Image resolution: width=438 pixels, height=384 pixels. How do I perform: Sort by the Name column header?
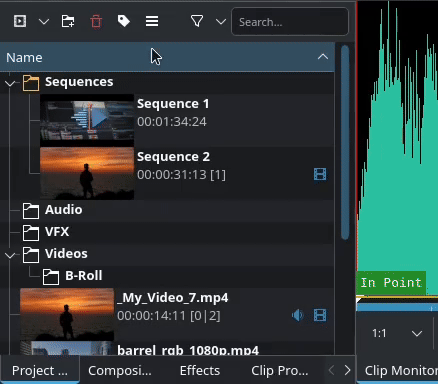(x=167, y=57)
